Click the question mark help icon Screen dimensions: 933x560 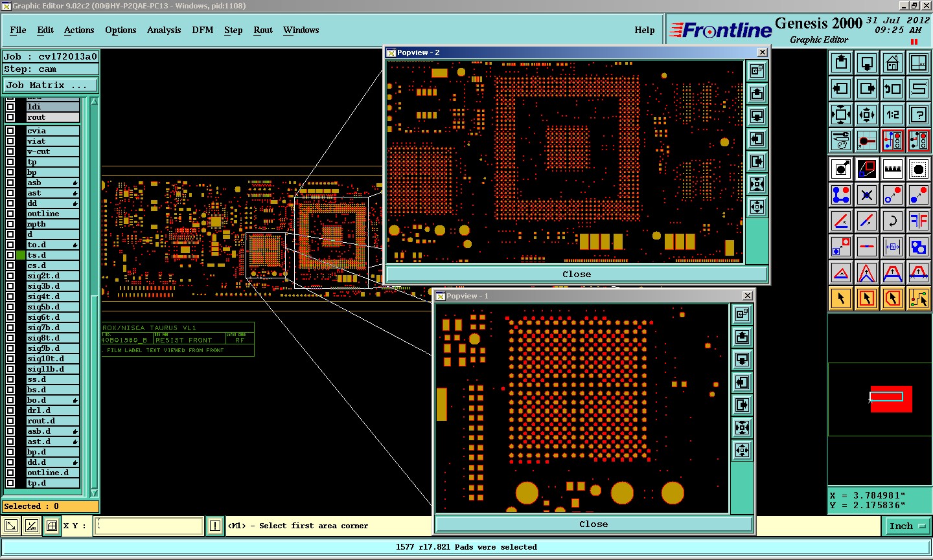tap(919, 115)
